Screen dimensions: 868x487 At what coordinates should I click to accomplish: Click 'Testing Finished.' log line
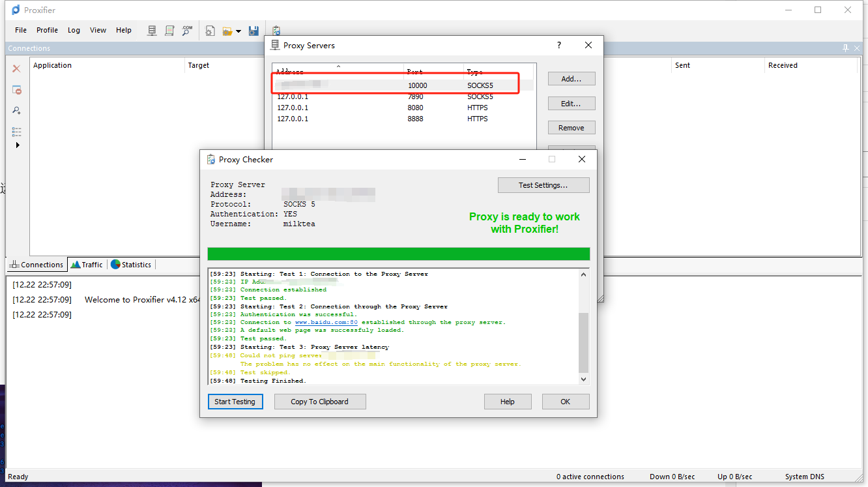(273, 381)
